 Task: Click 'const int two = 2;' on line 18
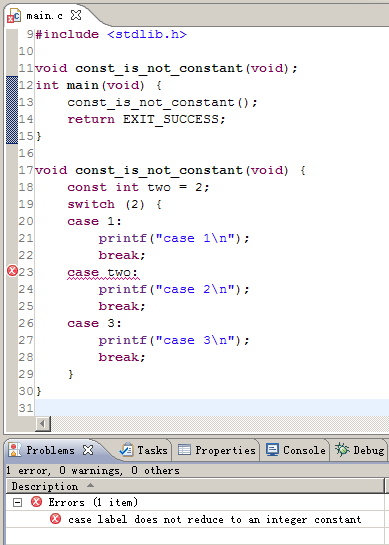pyautogui.click(x=138, y=188)
